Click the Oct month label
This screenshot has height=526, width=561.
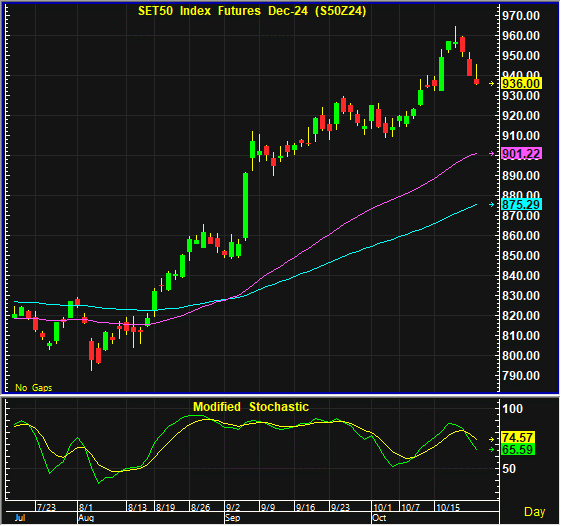(x=379, y=518)
